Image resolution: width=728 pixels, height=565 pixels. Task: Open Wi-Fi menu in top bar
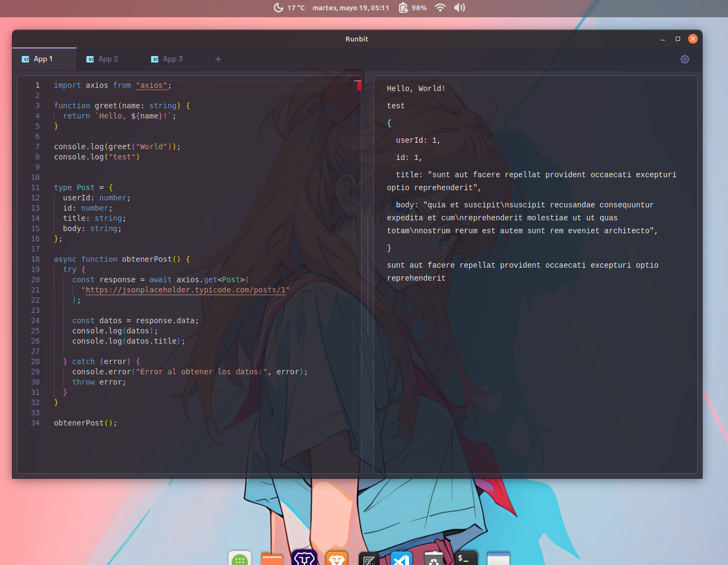point(440,8)
